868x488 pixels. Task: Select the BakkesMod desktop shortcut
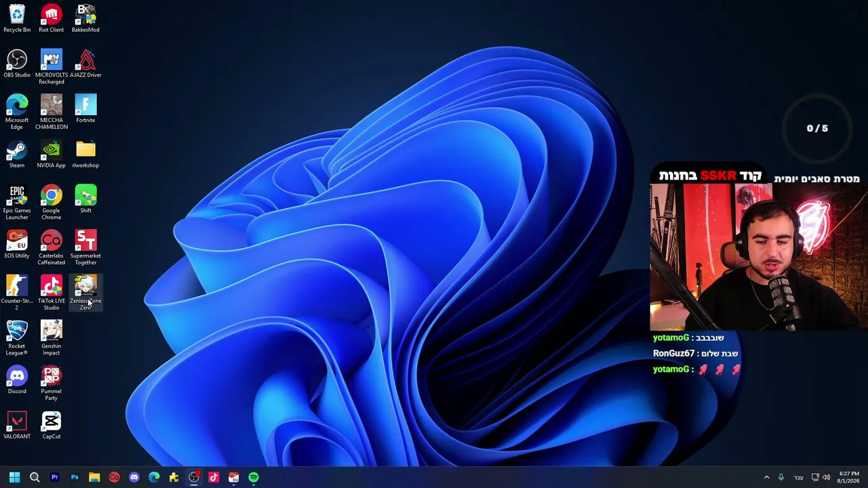coord(85,19)
